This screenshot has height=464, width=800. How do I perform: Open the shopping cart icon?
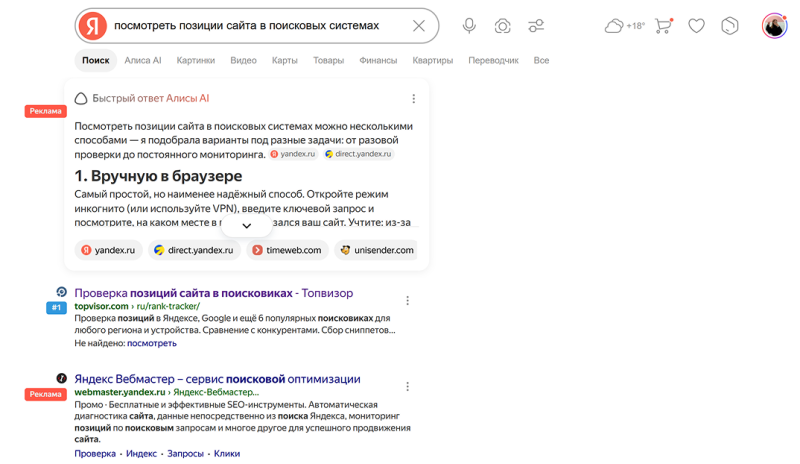pos(663,26)
